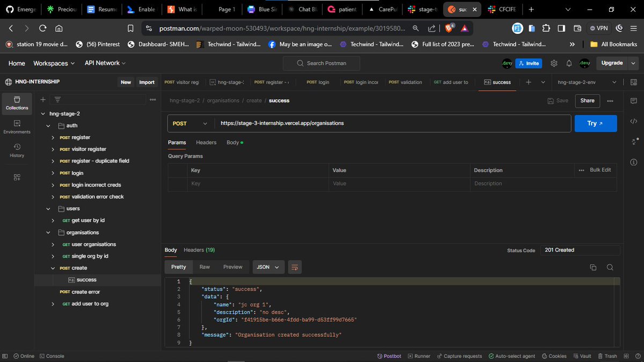
Task: Open the Environments sidebar panel
Action: click(17, 127)
